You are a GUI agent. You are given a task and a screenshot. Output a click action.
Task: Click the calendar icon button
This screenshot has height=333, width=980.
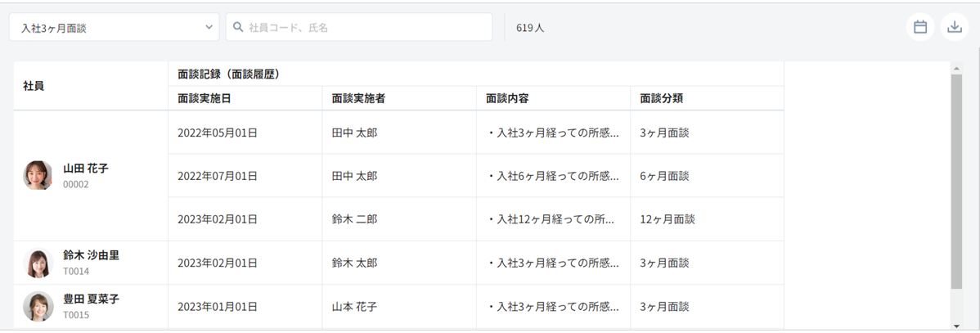(x=920, y=27)
